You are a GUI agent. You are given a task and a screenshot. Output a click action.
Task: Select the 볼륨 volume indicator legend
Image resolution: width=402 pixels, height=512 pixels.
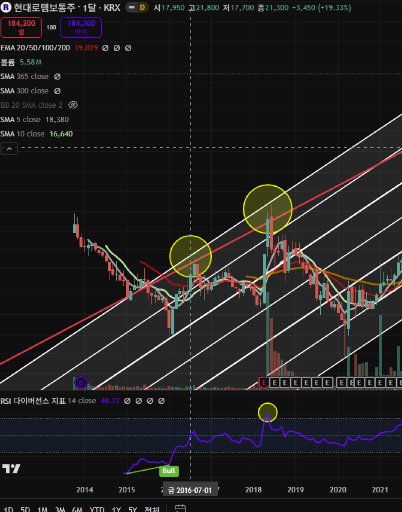click(7, 62)
